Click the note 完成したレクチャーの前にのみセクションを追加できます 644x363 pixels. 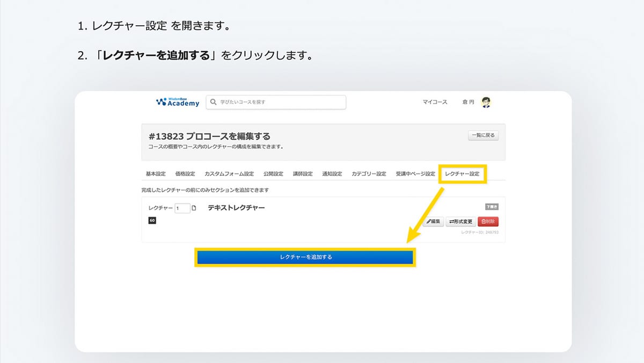point(205,190)
